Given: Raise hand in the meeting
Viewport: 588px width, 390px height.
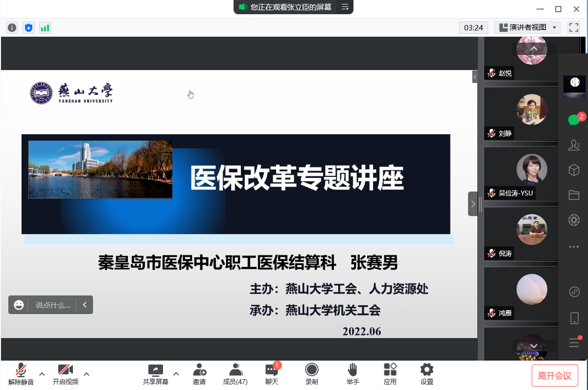Looking at the screenshot, I should (353, 374).
